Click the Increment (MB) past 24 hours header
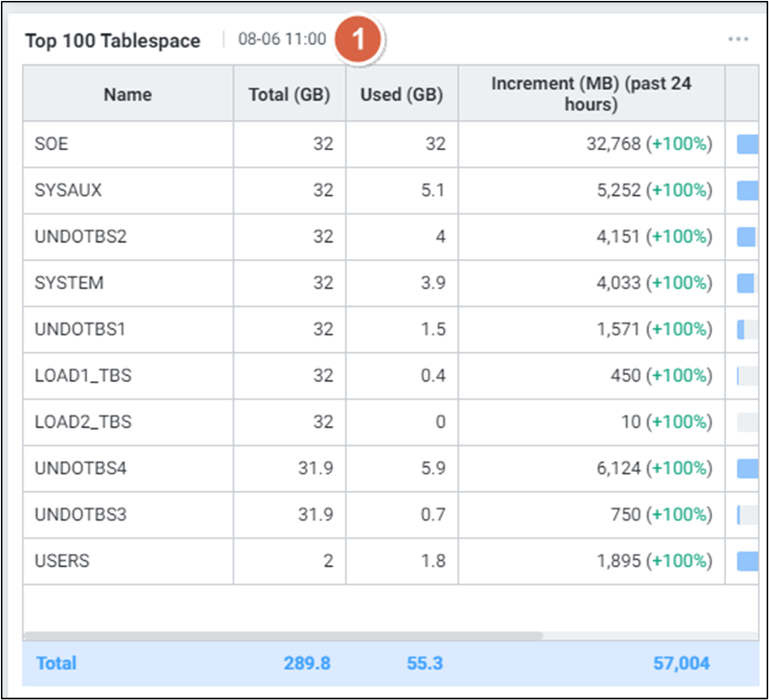Screen dimensions: 769x700 point(590,94)
